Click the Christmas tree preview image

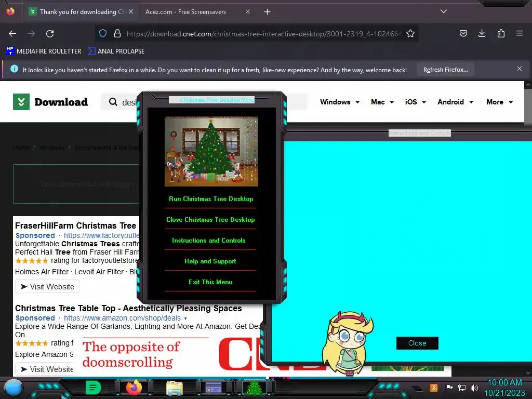tap(211, 152)
